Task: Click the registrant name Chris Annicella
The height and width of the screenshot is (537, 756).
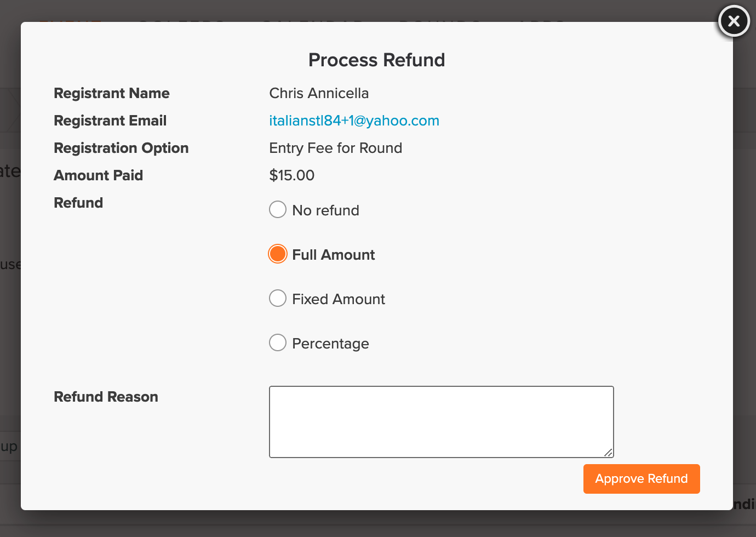Action: click(x=319, y=93)
